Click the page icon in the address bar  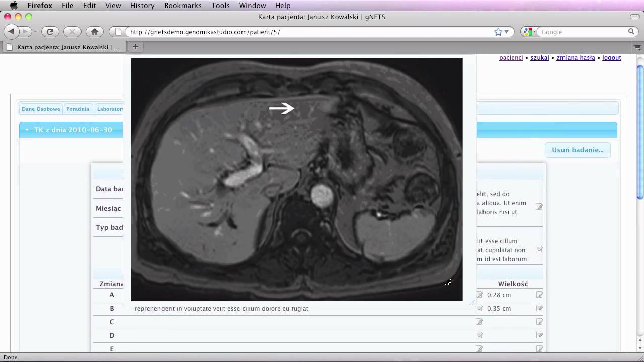118,32
